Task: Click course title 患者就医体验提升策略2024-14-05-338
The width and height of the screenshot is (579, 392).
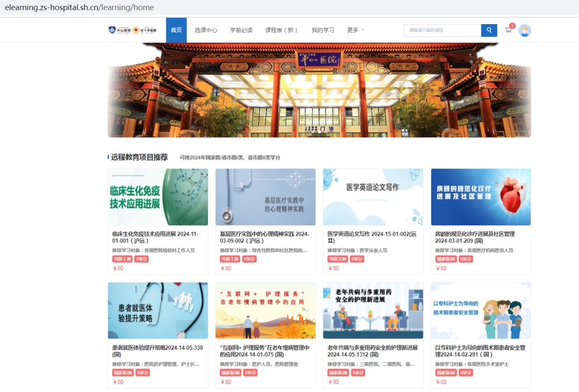Action: tap(157, 351)
